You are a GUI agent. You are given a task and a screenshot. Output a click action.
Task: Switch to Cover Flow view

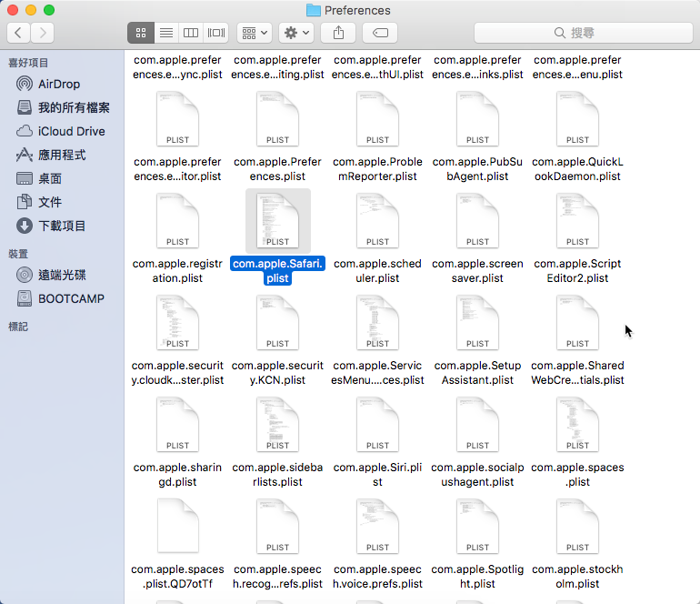click(215, 33)
